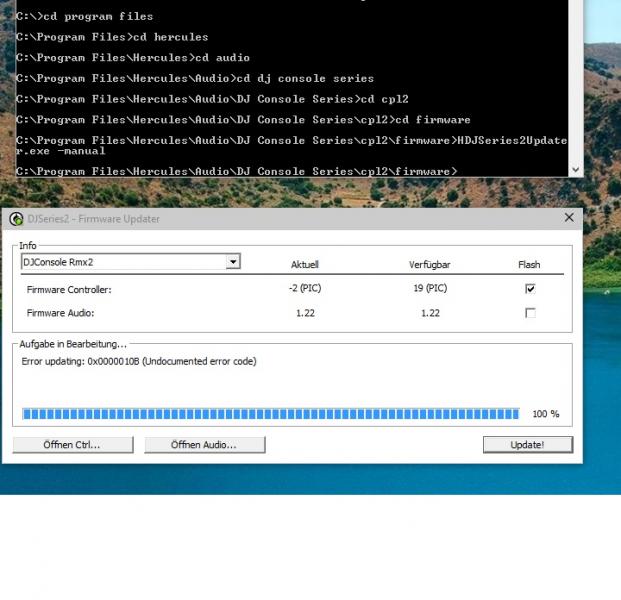
Task: Click the '-2 (PIC)' current version value
Action: pos(305,288)
